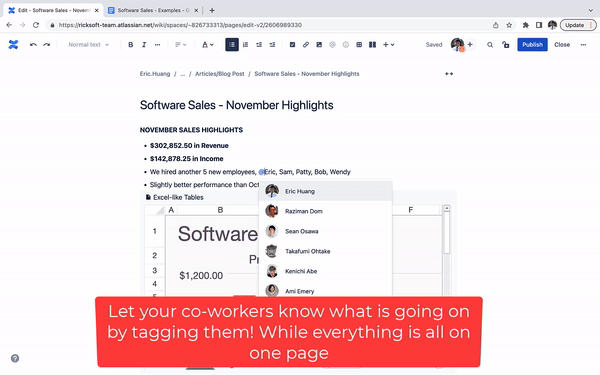
Task: Click the $302,852.50 in Revenue bullet
Action: click(x=189, y=146)
